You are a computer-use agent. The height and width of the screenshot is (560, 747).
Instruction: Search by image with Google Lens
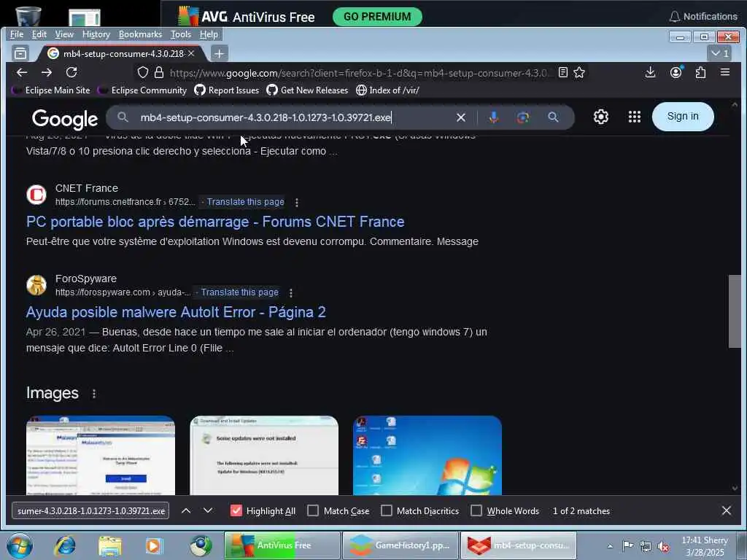522,117
